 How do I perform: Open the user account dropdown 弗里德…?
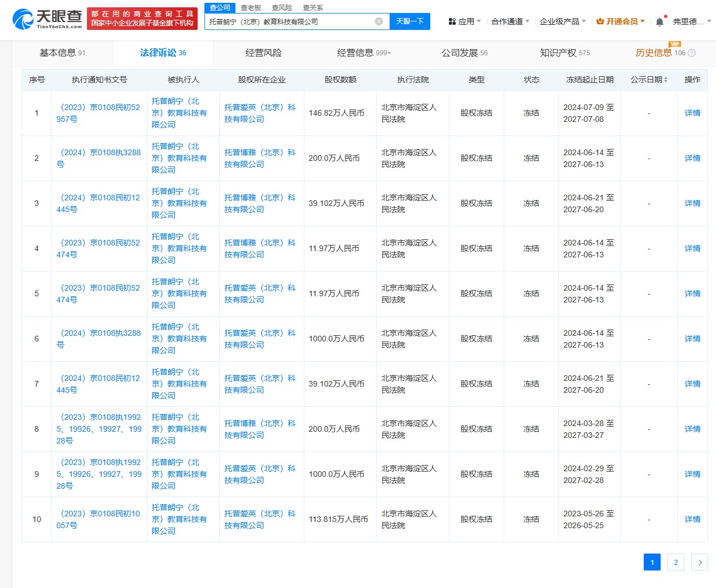pos(692,21)
